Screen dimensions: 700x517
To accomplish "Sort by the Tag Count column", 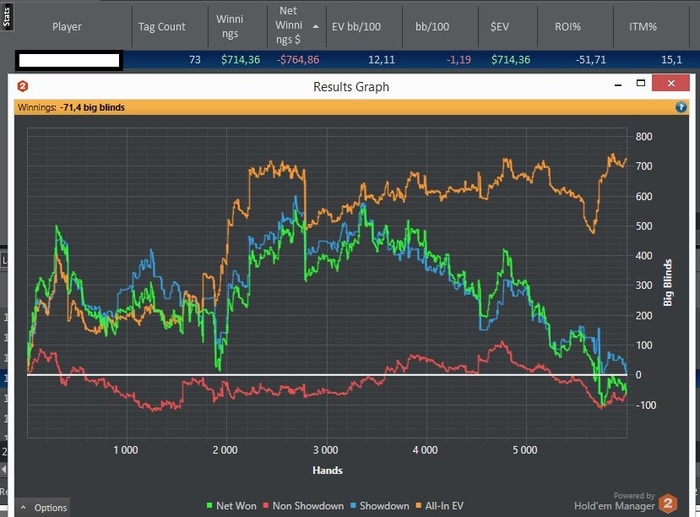I will (162, 26).
